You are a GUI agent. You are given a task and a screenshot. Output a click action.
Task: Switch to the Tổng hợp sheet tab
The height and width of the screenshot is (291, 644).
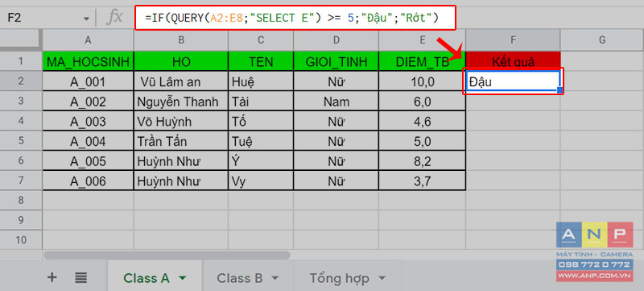[339, 278]
